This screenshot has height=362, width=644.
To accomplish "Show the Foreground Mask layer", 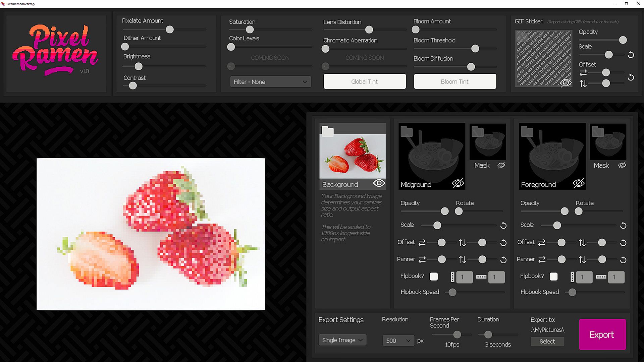I will tap(622, 165).
